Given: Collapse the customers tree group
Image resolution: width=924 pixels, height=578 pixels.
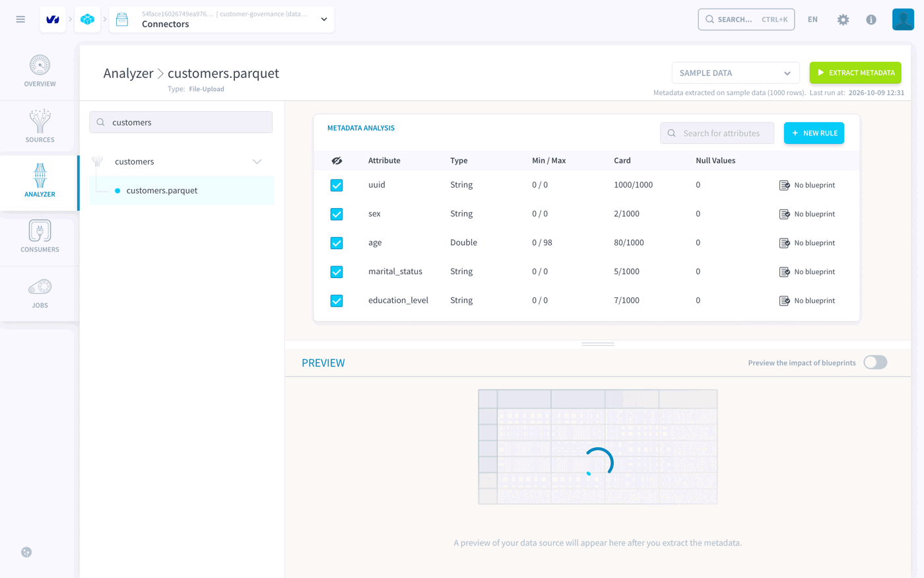Looking at the screenshot, I should pos(257,162).
